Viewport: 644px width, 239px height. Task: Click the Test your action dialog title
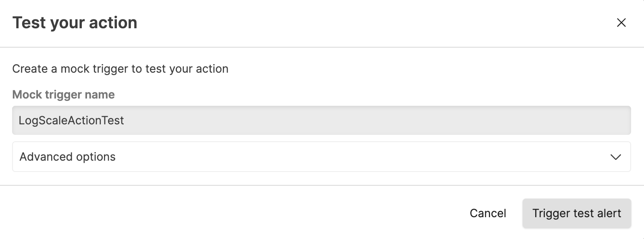tap(75, 23)
